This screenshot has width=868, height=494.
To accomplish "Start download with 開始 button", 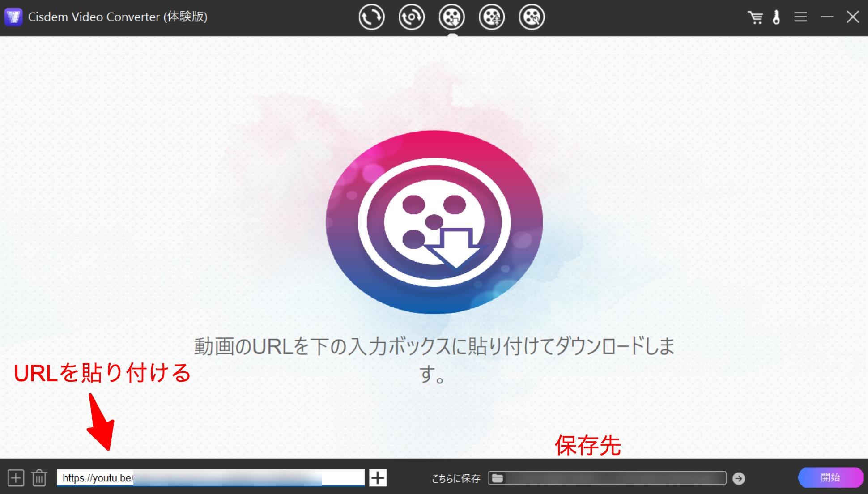I will click(830, 477).
